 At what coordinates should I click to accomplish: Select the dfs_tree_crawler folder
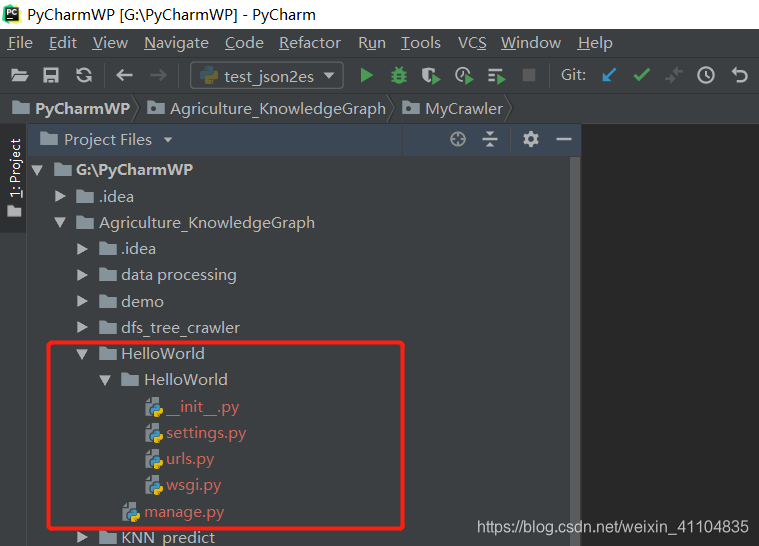point(169,328)
